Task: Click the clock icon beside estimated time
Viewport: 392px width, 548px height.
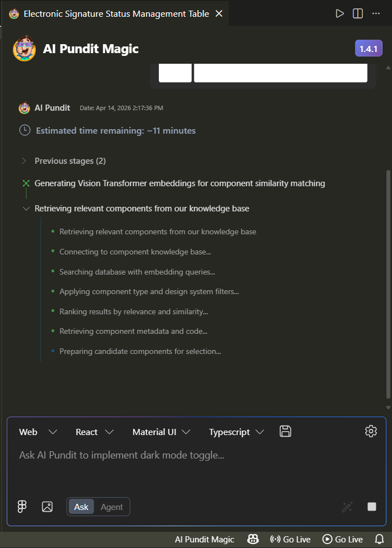Action: [x=25, y=130]
